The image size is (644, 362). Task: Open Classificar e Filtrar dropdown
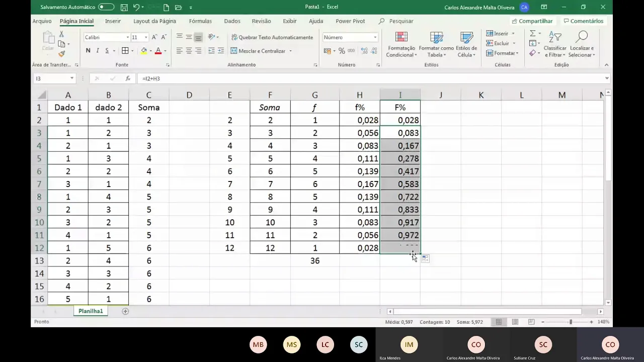[x=555, y=44]
